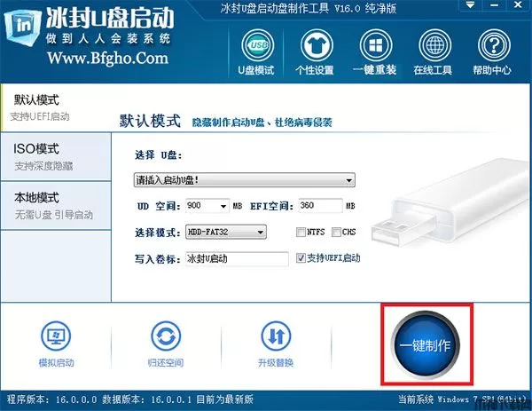Select the 一键重装 Windows icon
Image resolution: width=532 pixels, height=411 pixels.
[376, 45]
